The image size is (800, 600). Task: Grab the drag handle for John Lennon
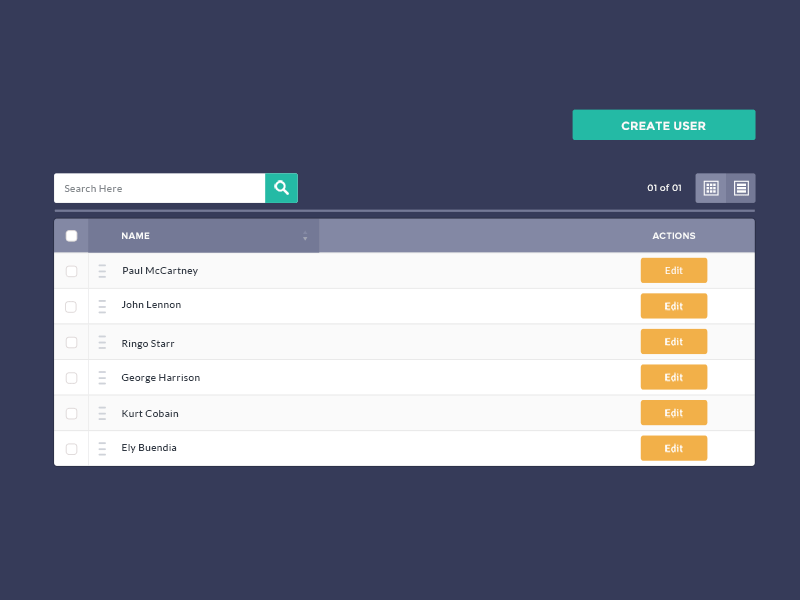pos(102,306)
